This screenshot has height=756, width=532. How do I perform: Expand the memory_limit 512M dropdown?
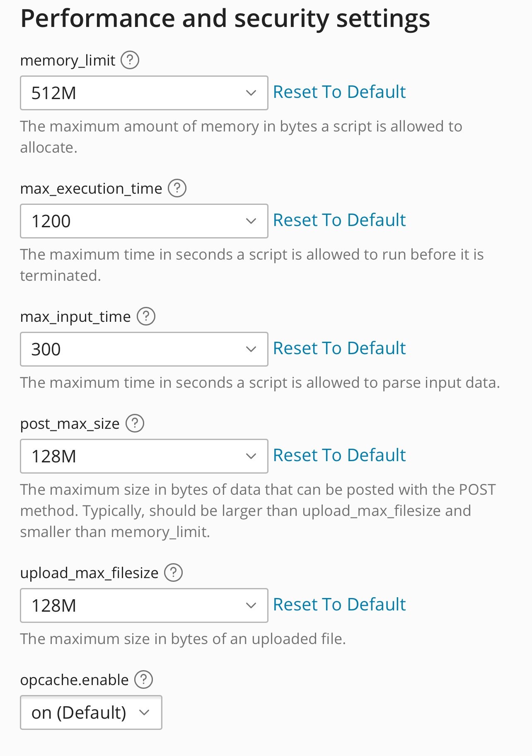(144, 93)
